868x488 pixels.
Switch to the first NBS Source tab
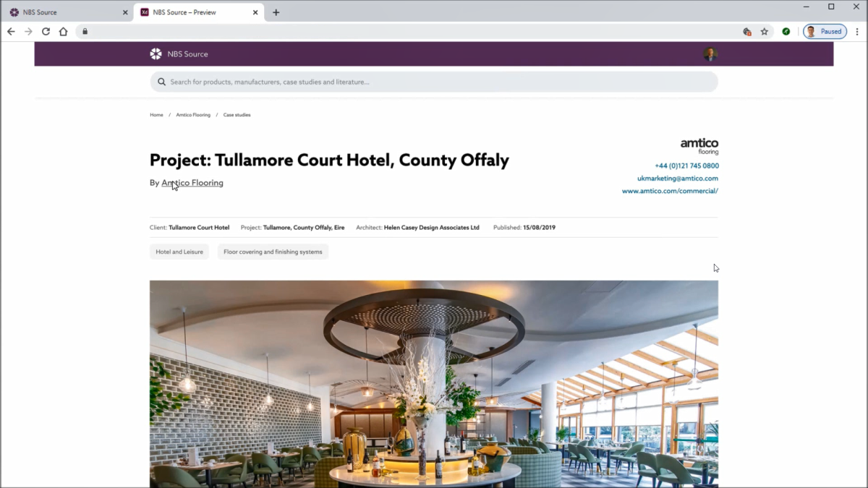coord(67,12)
